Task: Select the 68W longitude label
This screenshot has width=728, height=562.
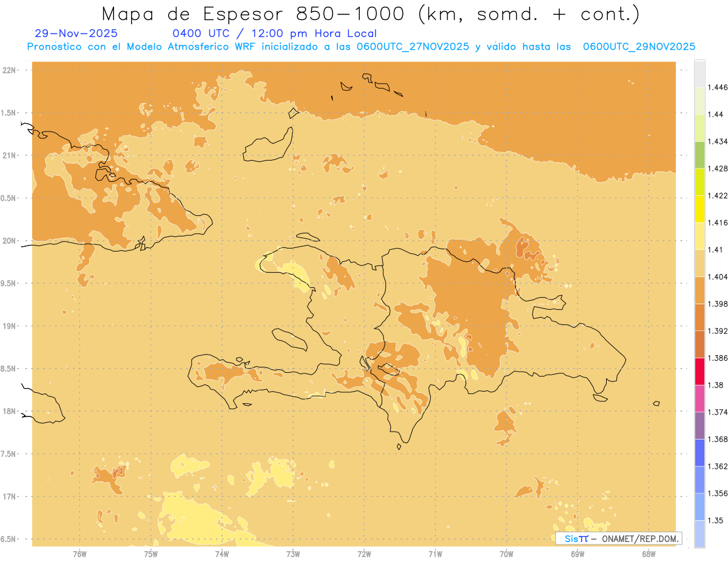Action: 649,554
